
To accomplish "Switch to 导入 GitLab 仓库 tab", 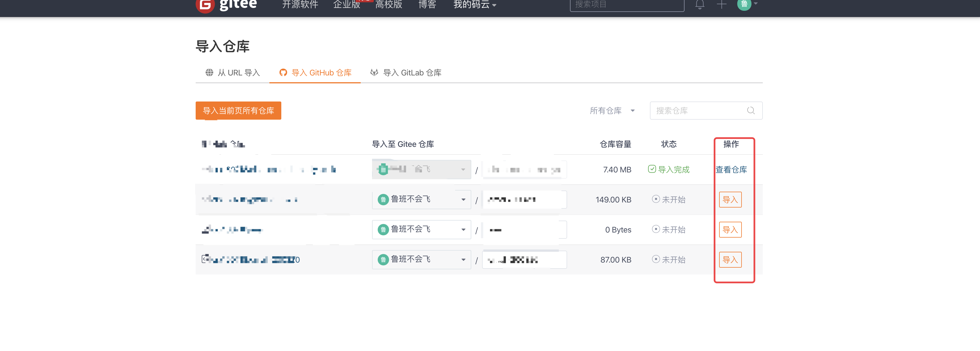I will pos(412,73).
